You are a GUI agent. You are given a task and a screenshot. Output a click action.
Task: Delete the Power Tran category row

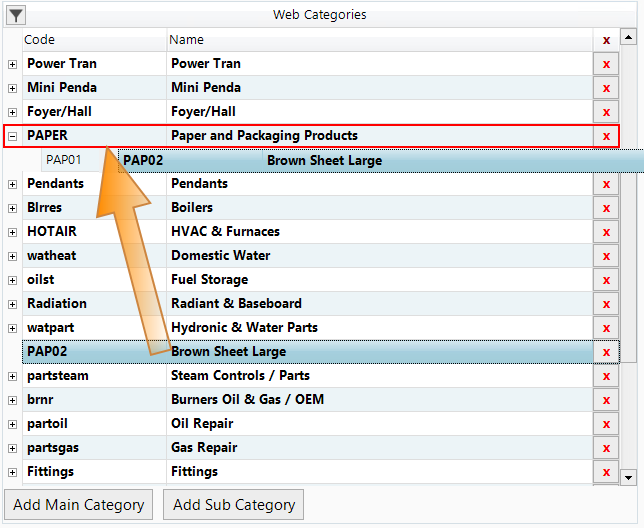606,64
